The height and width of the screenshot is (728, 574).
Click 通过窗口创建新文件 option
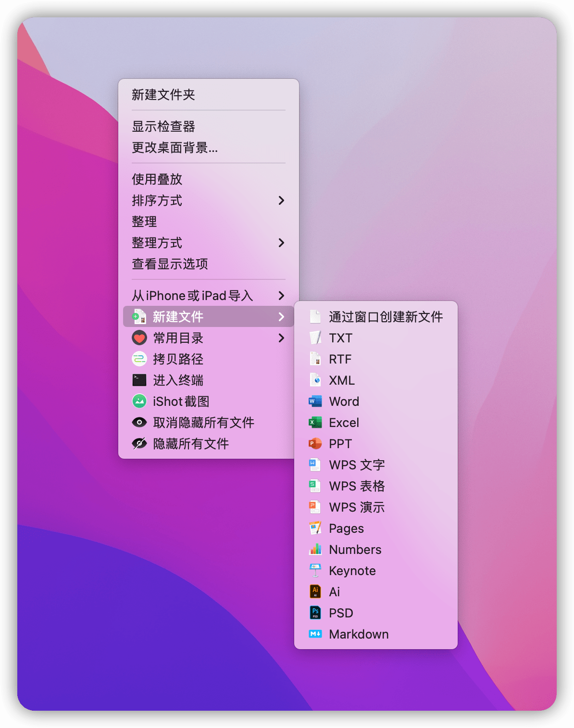point(386,317)
